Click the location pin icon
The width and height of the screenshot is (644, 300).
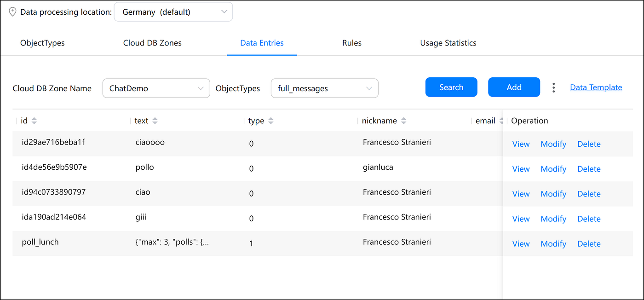[x=12, y=12]
